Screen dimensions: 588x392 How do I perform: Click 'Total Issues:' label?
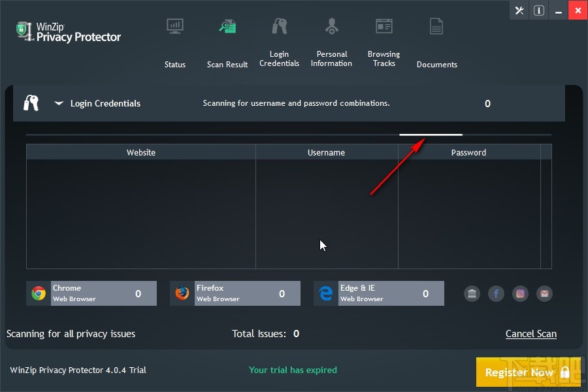click(259, 333)
